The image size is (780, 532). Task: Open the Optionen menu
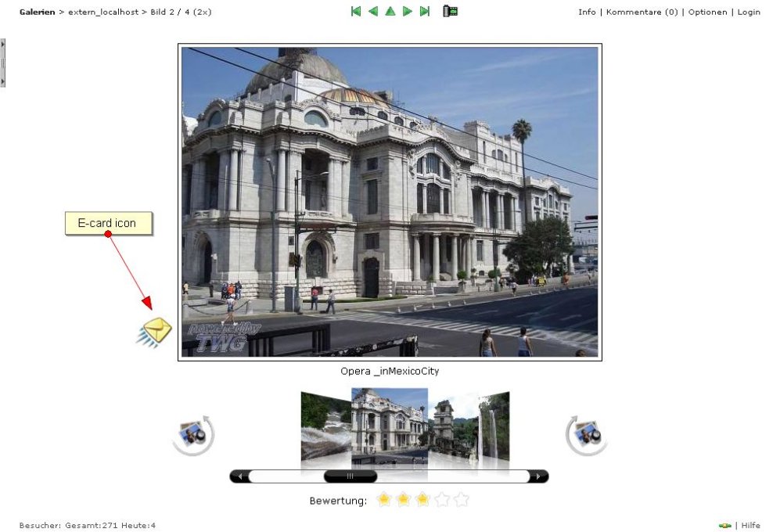(707, 12)
